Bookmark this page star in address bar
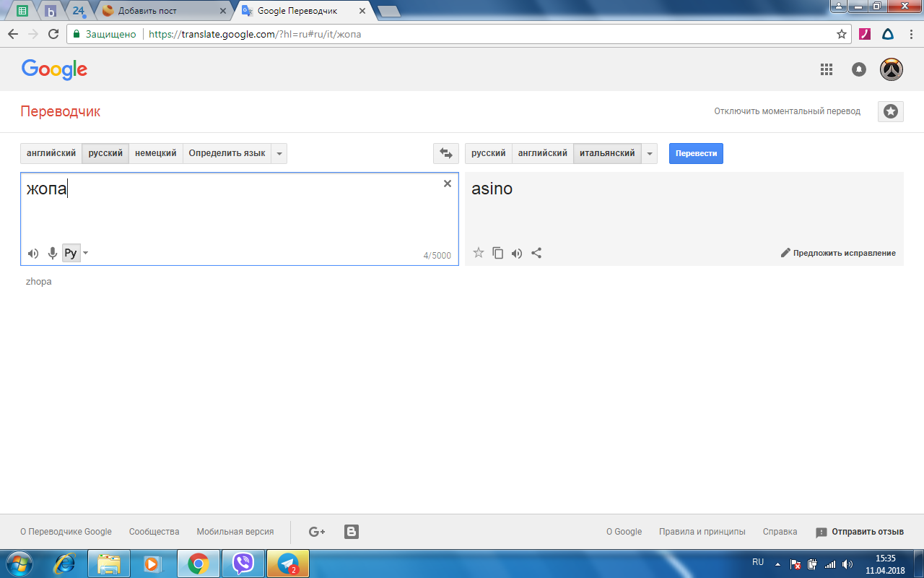The height and width of the screenshot is (578, 924). [842, 34]
